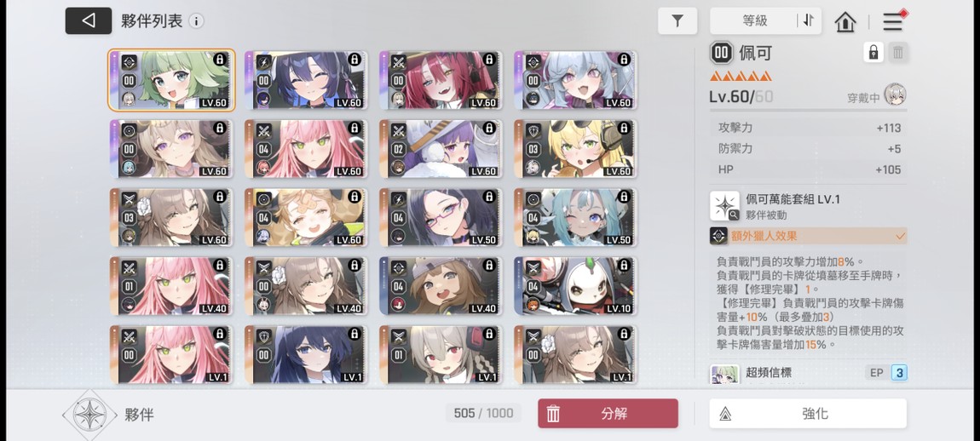The image size is (980, 441).
Task: Toggle 額外獵人效果 checkmark row
Action: point(808,236)
